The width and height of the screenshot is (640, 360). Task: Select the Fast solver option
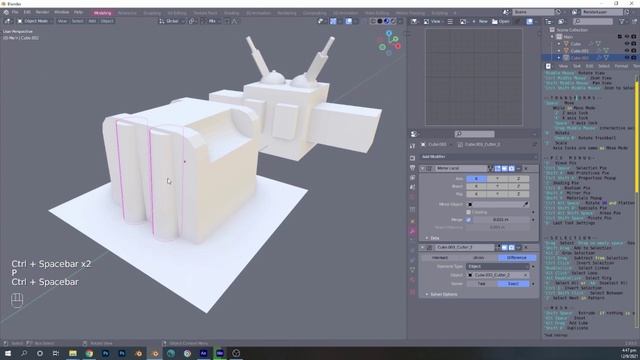pyautogui.click(x=482, y=284)
